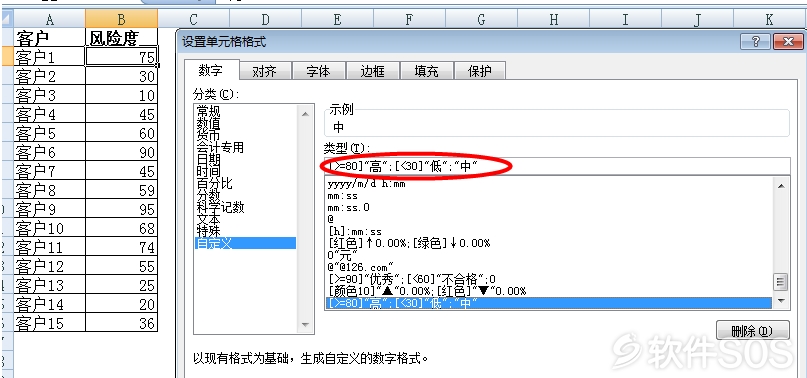Click the dialog help question mark icon
This screenshot has height=378, width=807.
click(756, 42)
